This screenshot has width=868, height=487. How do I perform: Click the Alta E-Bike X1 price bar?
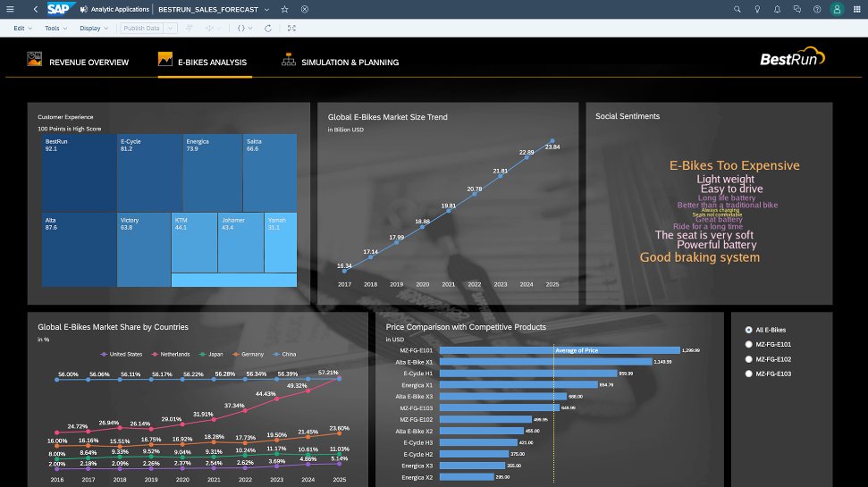pos(546,362)
